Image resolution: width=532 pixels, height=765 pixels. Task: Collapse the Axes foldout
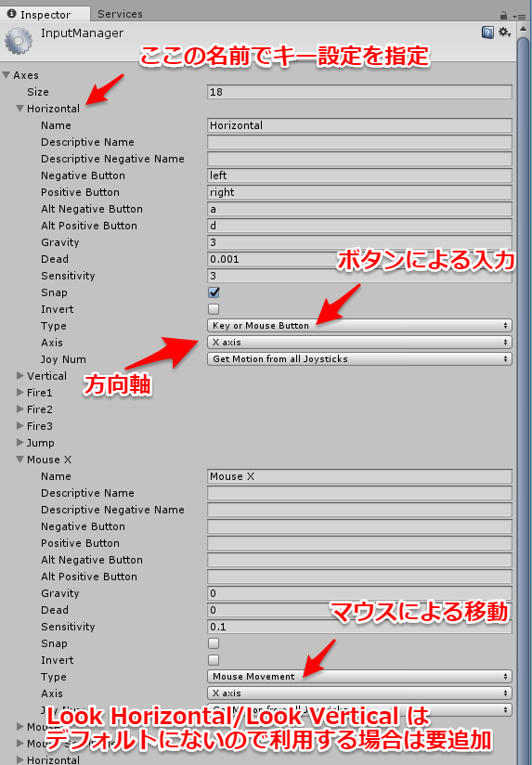(x=6, y=75)
